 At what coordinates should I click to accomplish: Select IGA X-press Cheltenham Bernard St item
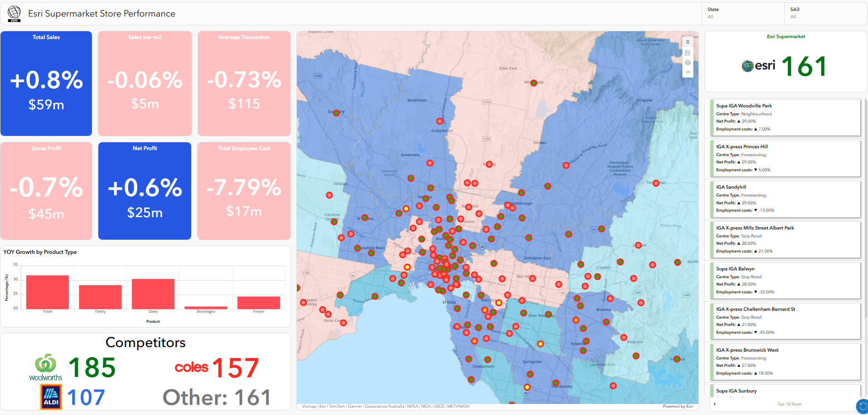[x=785, y=321]
